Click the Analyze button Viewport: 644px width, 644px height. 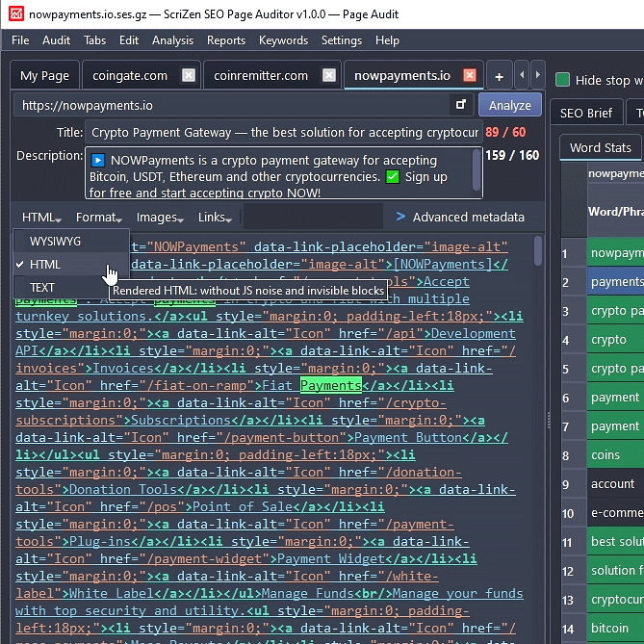pos(509,105)
